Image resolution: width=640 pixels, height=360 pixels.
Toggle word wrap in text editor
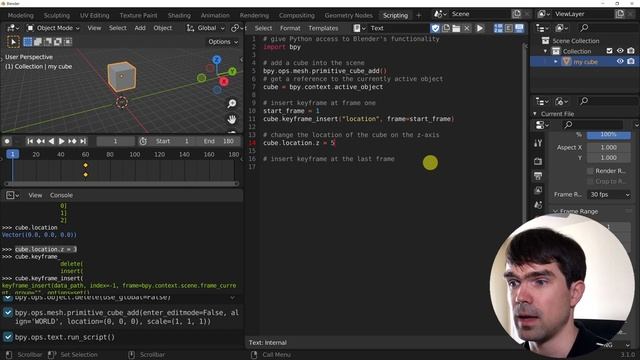[x=509, y=28]
